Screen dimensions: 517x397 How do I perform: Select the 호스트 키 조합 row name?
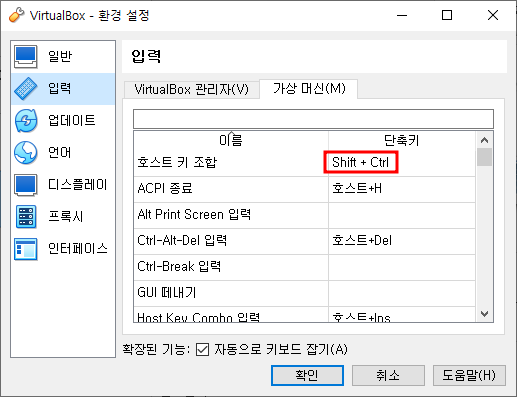click(177, 163)
